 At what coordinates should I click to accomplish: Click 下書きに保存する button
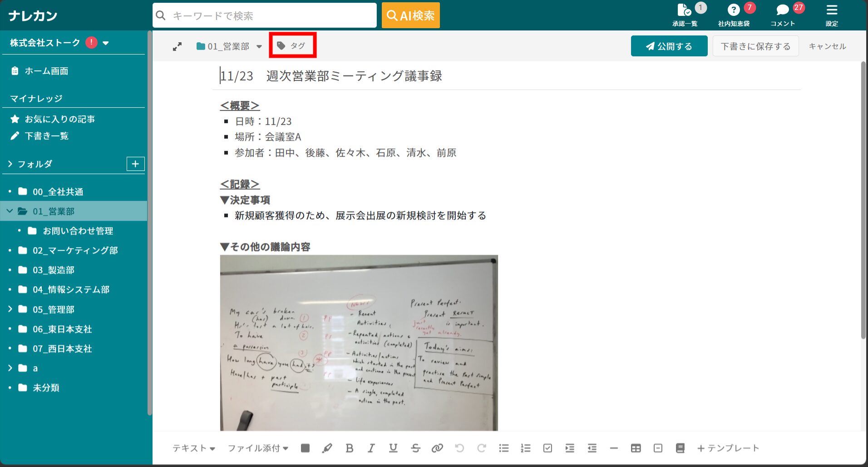755,46
